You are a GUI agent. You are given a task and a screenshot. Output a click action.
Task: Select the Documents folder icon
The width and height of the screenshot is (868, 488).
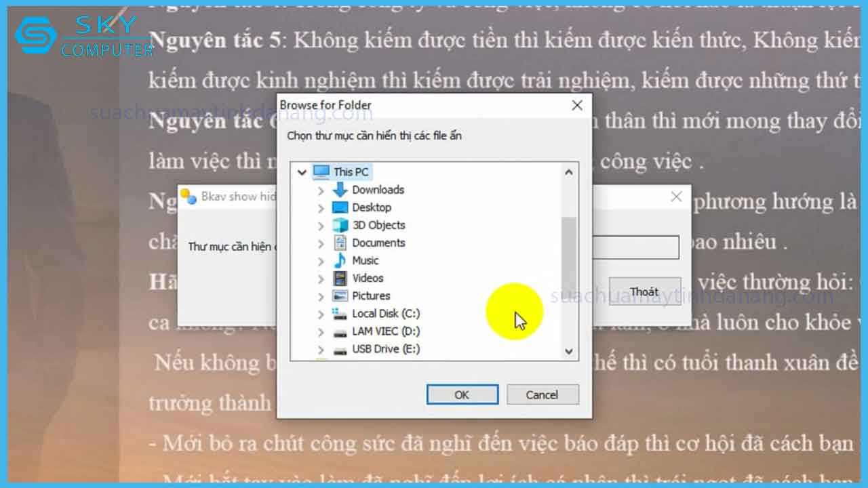point(340,243)
